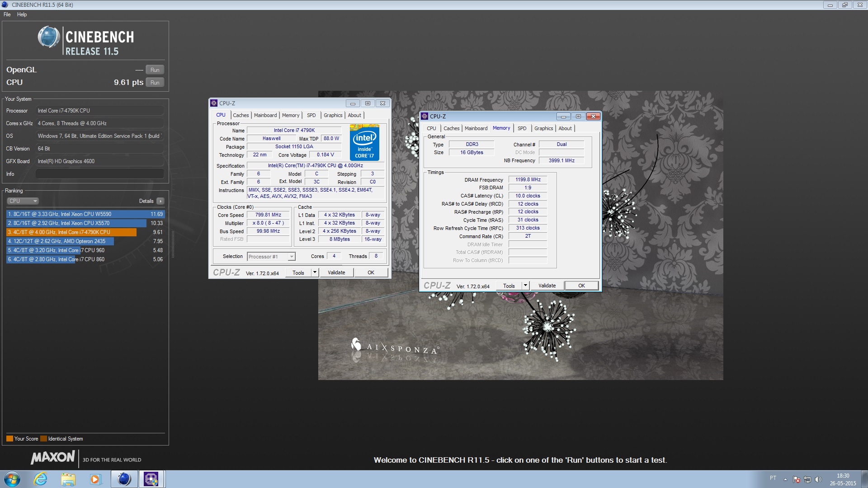Click the Info input field
Image resolution: width=868 pixels, height=488 pixels.
pos(99,174)
